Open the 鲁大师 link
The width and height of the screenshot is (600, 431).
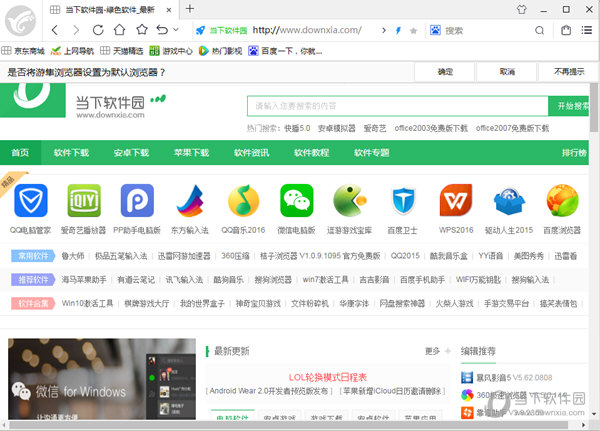(73, 256)
